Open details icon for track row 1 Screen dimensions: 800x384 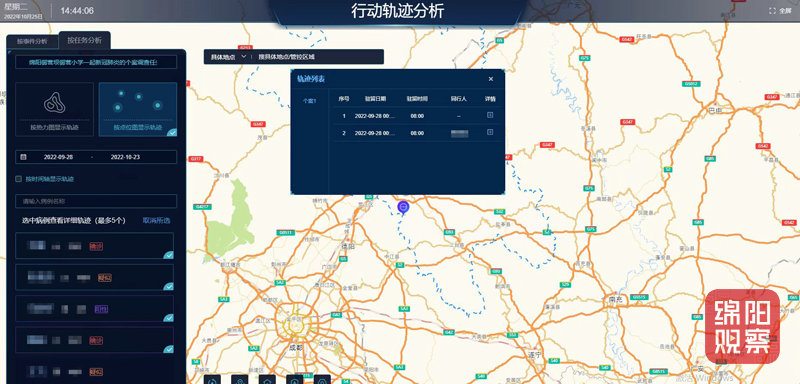(x=490, y=115)
